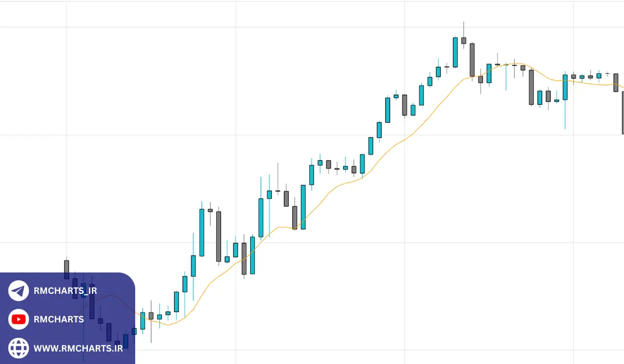Click the first gray candle above the purple overlay
Screen dimensions: 624x364
67,269
